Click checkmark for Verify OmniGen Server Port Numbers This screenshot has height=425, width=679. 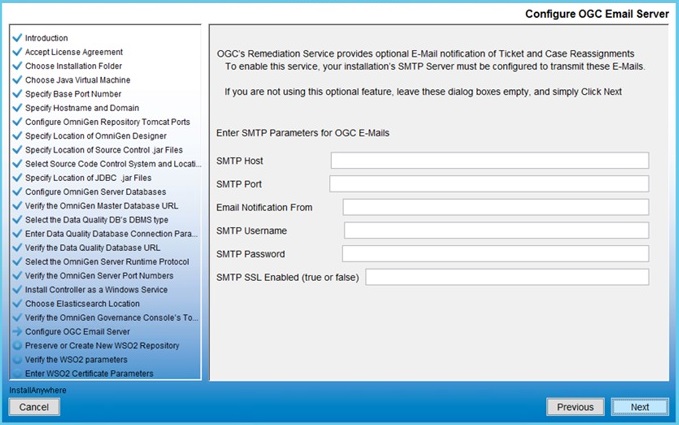[x=17, y=276]
